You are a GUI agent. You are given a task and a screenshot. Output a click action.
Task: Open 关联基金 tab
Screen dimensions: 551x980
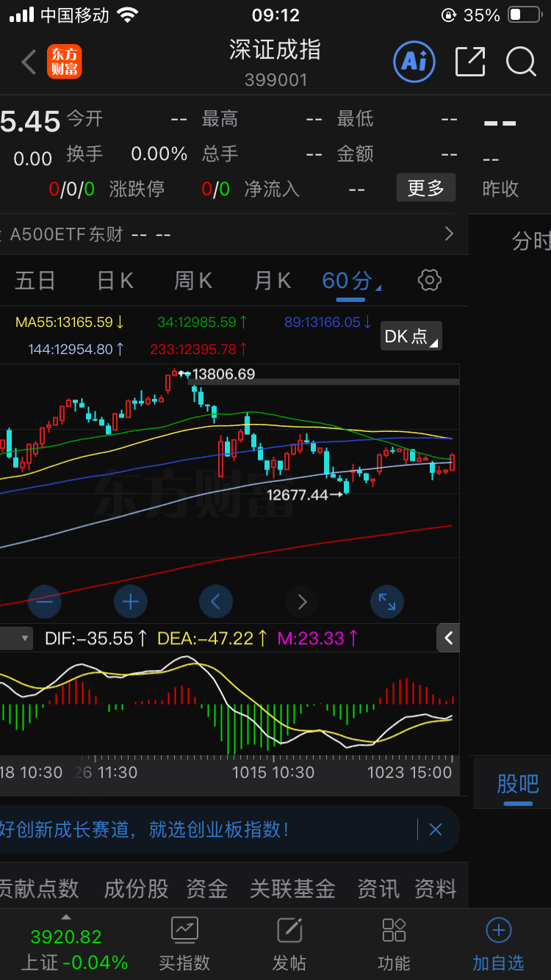point(292,889)
